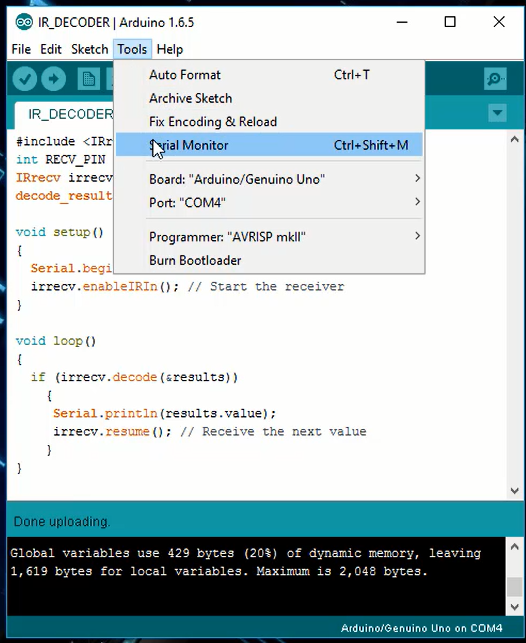
Task: Open the Sketch menu
Action: 89,49
